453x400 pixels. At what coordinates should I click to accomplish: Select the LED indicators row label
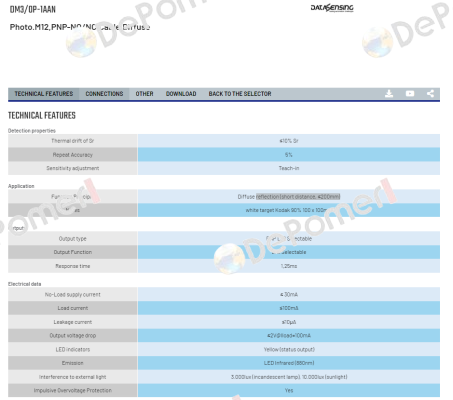pyautogui.click(x=73, y=349)
